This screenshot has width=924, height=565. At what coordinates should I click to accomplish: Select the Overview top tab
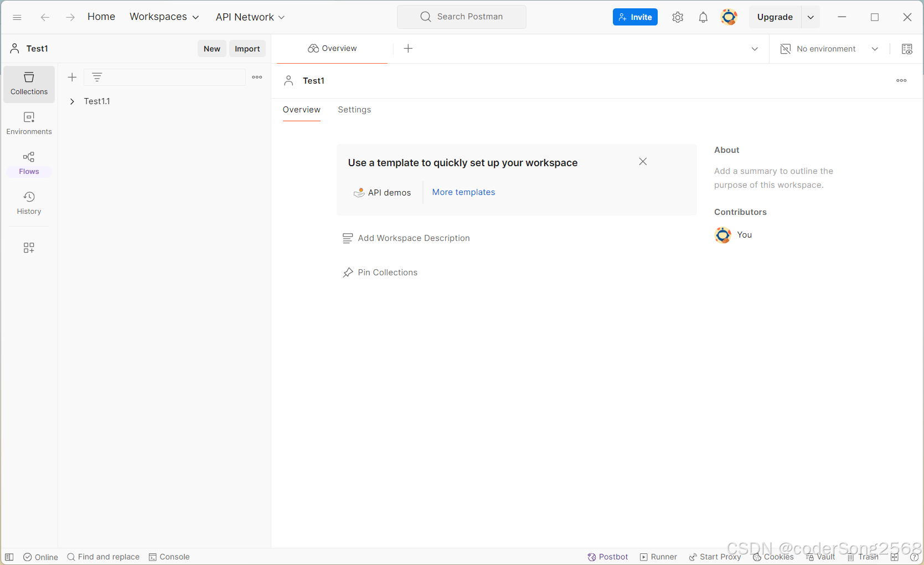332,49
